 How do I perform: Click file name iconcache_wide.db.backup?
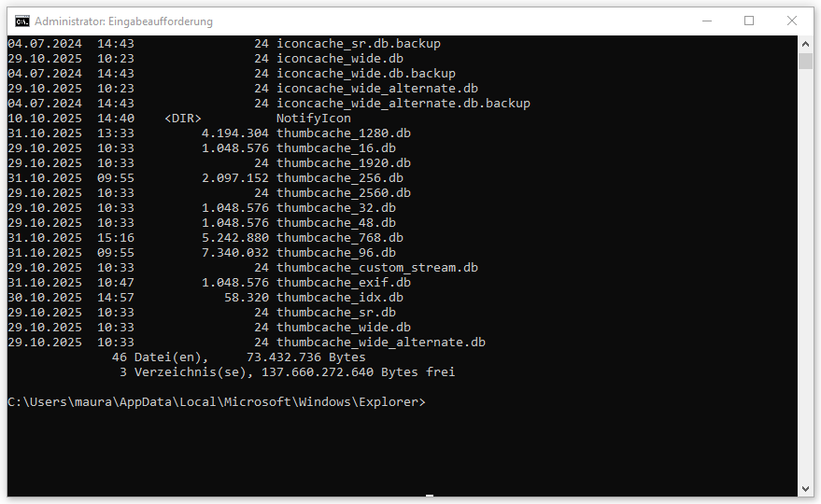(366, 74)
